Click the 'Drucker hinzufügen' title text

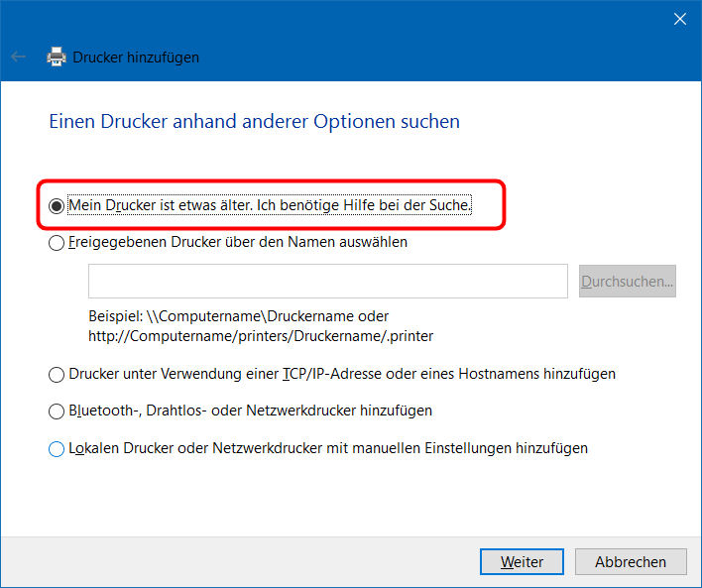click(x=136, y=58)
